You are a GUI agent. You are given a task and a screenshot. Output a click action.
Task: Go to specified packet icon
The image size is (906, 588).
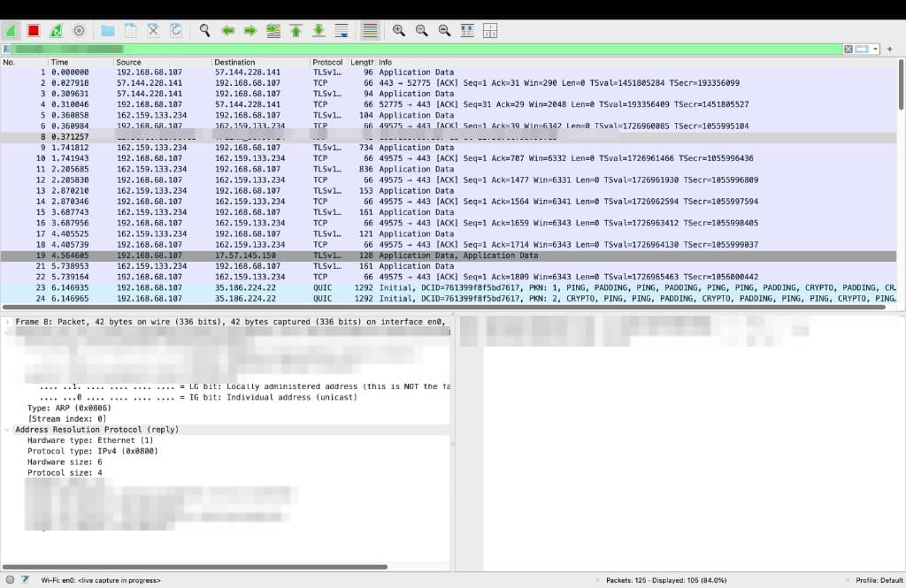273,31
